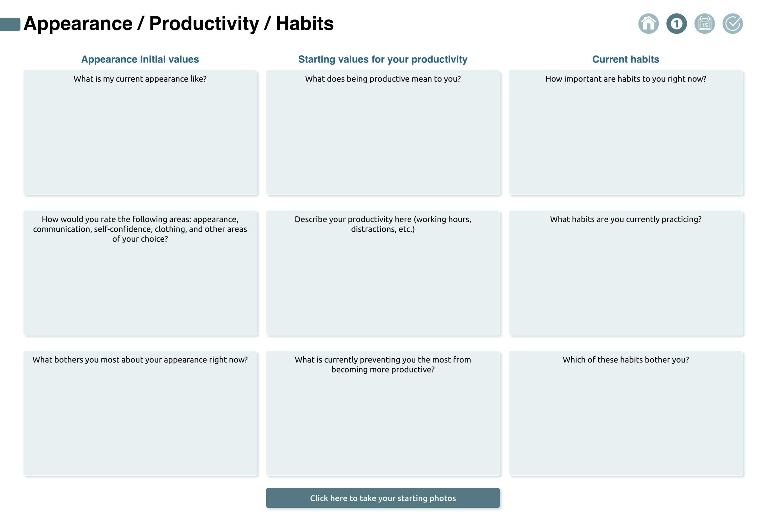Click the 'Current habits' column heading
Viewport: 766px width, 532px height.
tap(626, 59)
